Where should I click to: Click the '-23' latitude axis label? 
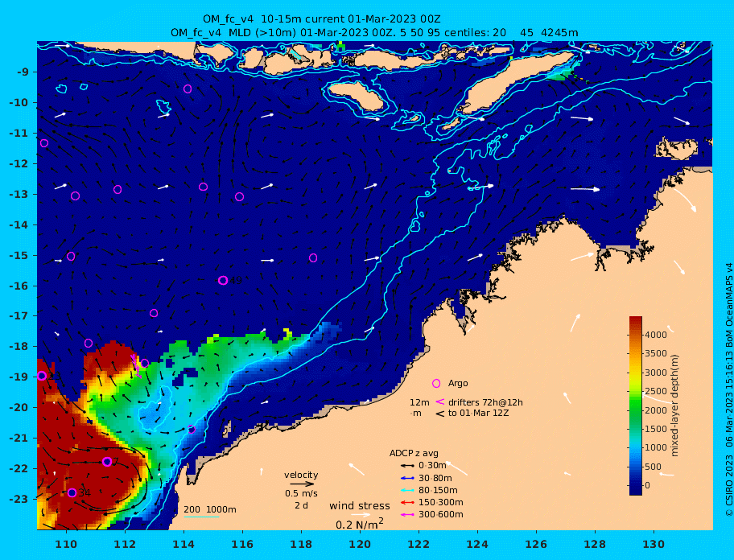[x=19, y=499]
